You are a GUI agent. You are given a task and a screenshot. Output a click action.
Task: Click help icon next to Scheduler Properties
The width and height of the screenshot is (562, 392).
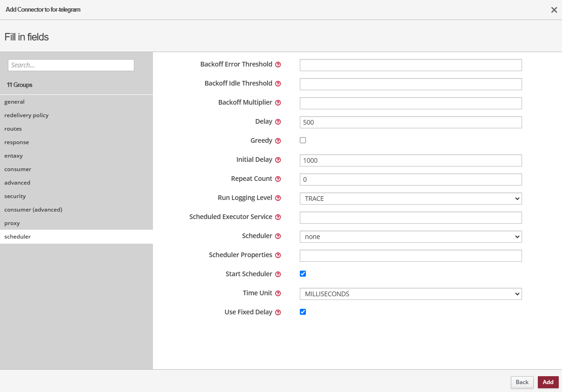click(x=278, y=255)
